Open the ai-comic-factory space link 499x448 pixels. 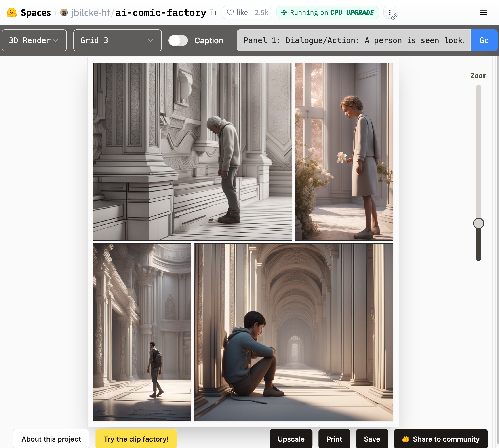click(x=161, y=13)
